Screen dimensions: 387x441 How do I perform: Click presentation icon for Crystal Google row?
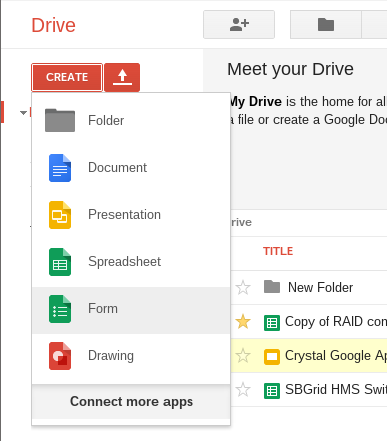point(272,357)
